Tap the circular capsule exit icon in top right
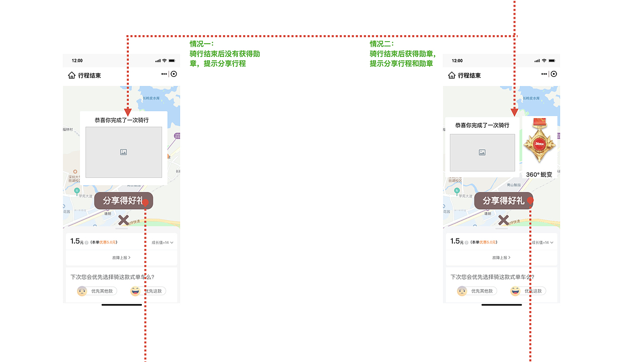 tap(173, 74)
